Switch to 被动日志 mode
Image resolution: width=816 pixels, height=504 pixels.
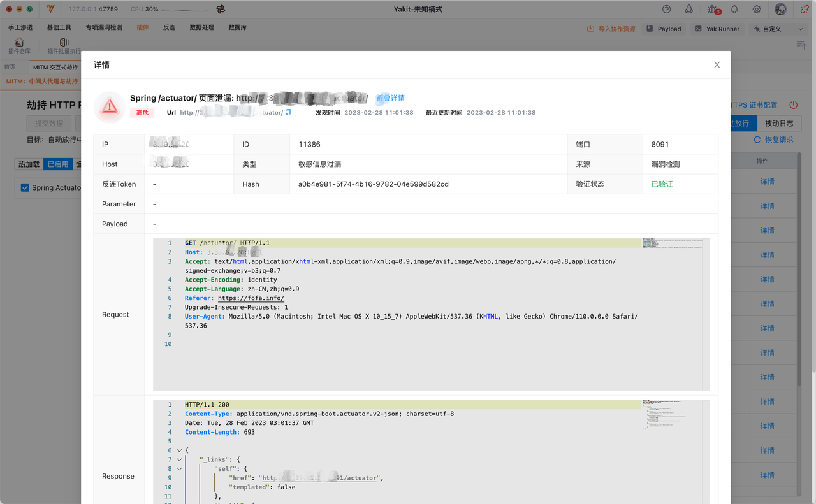779,123
